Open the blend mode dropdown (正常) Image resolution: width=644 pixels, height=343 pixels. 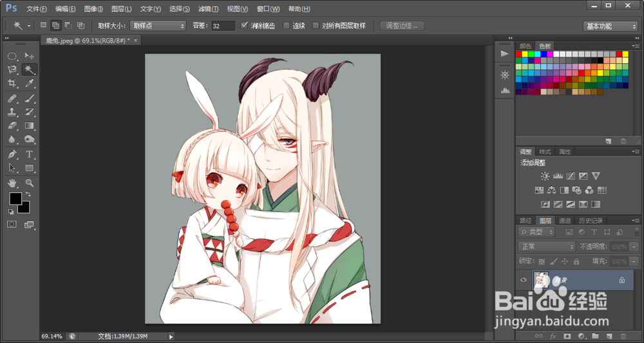click(547, 246)
